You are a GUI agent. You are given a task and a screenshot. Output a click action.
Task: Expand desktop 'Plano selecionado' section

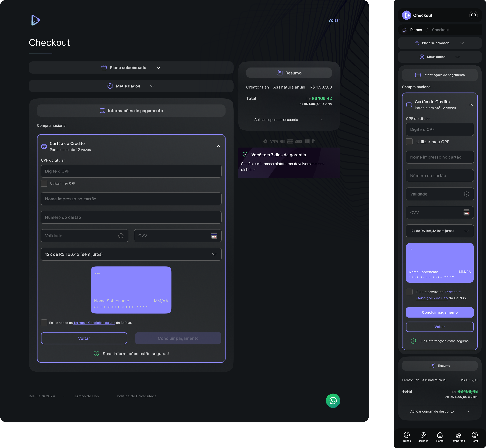131,68
